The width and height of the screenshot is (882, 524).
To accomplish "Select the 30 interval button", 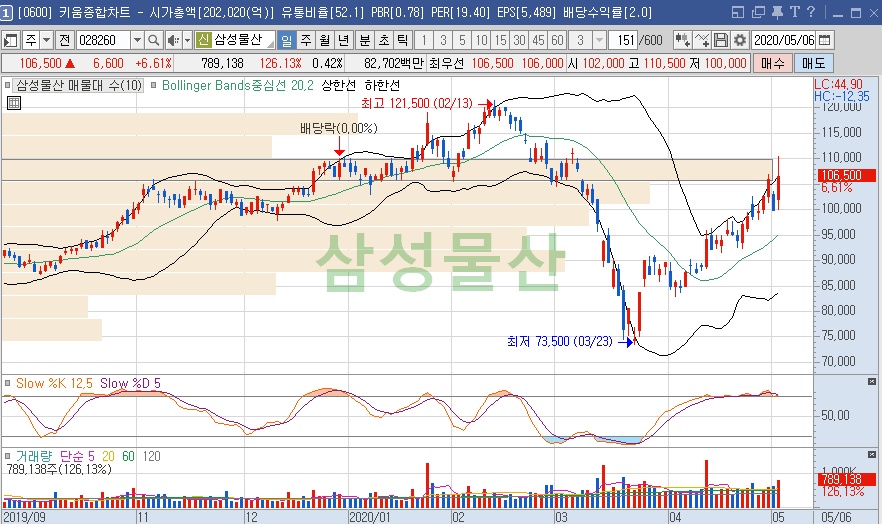I will (519, 40).
